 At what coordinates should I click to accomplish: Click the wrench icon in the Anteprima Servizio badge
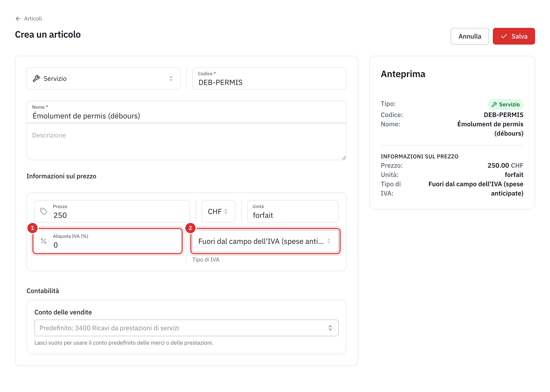[x=494, y=105]
